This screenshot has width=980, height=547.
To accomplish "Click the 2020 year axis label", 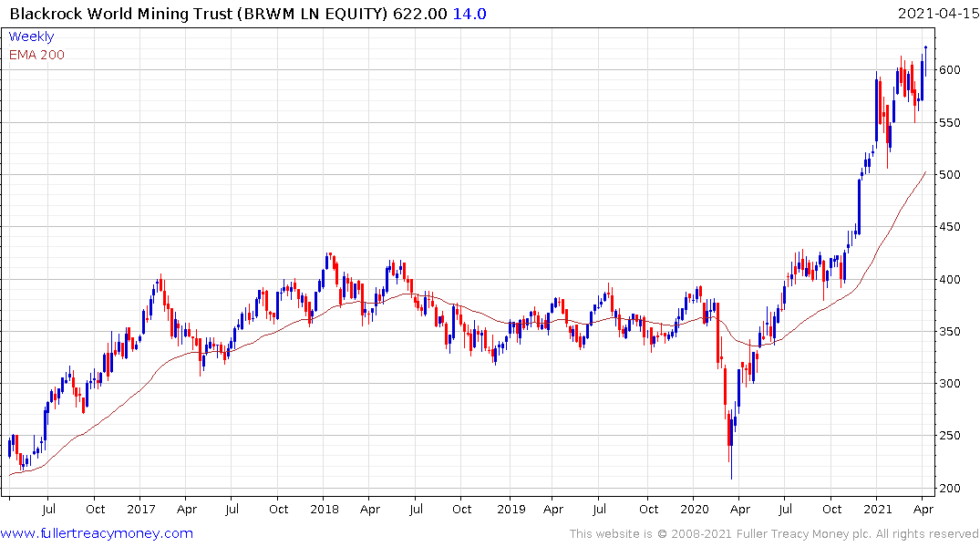I will point(695,509).
